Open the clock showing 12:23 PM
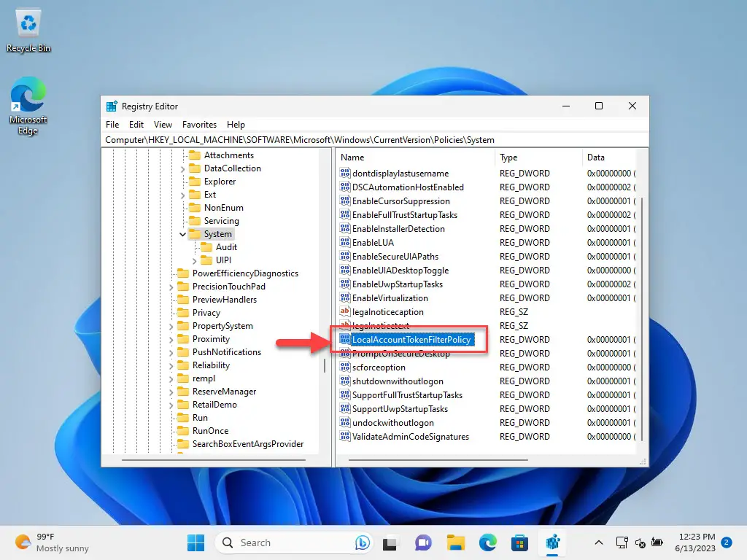Screen dimensions: 747x560 pos(694,542)
